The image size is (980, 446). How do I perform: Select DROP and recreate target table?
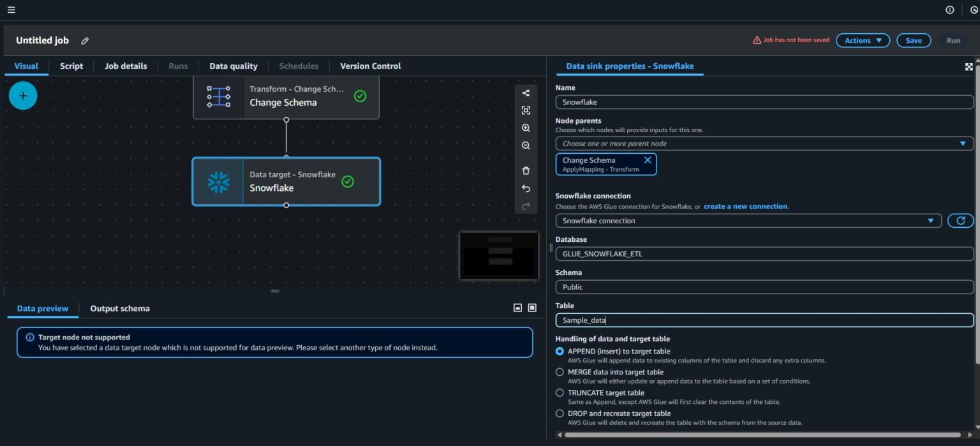560,413
